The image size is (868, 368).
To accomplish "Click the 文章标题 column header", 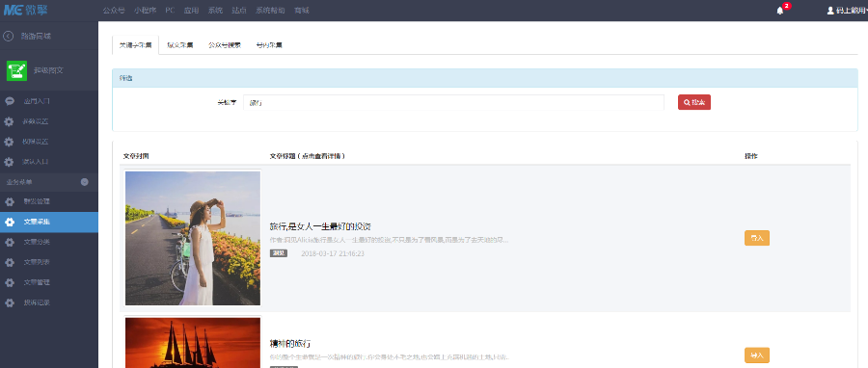I will [308, 156].
